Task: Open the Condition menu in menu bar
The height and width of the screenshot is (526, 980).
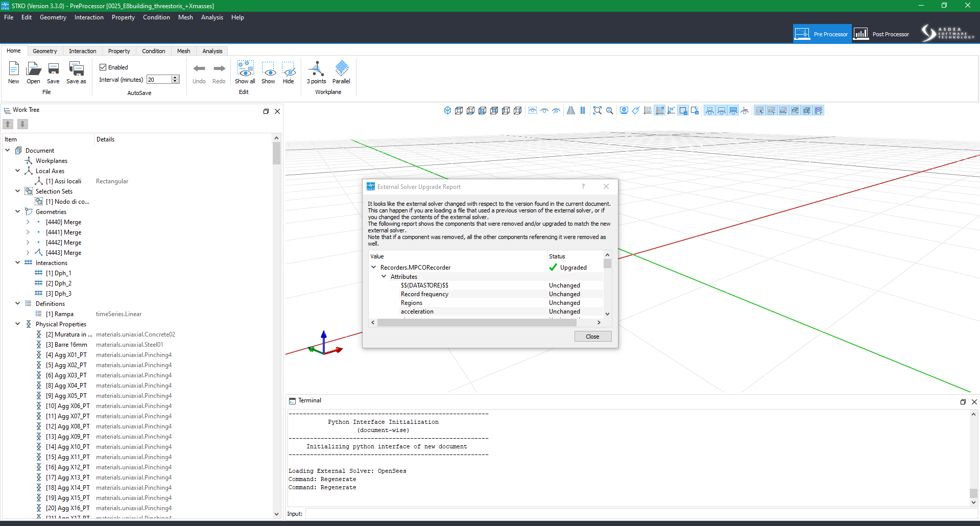Action: click(156, 17)
